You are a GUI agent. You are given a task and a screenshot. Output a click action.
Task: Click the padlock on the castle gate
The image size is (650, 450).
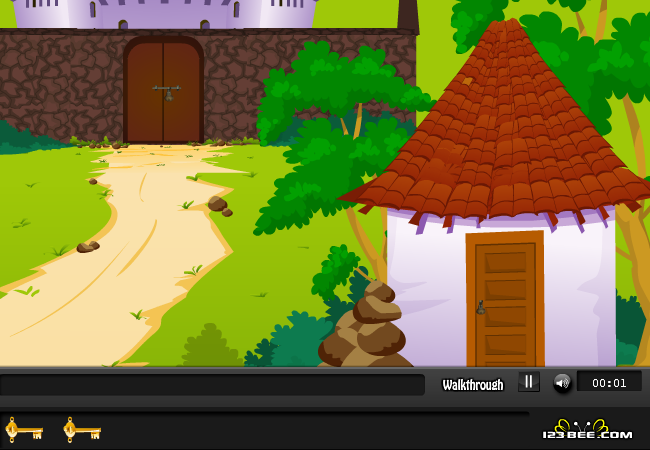click(169, 96)
